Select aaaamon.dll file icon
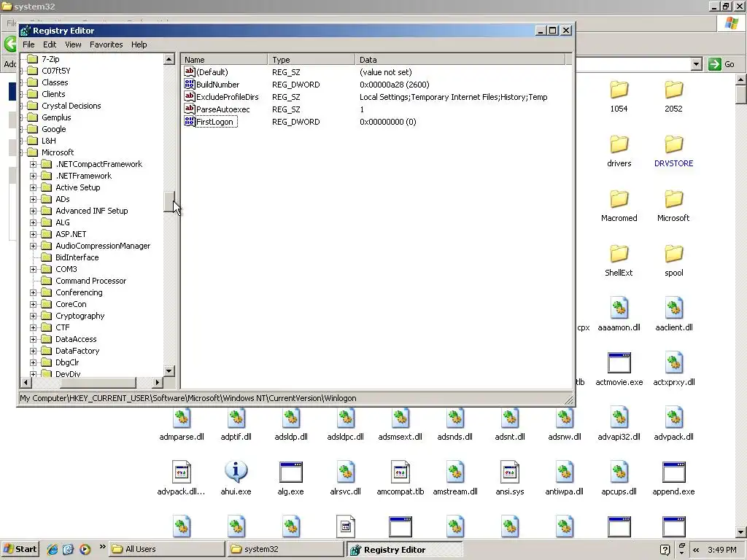Image resolution: width=747 pixels, height=560 pixels. coord(619,308)
